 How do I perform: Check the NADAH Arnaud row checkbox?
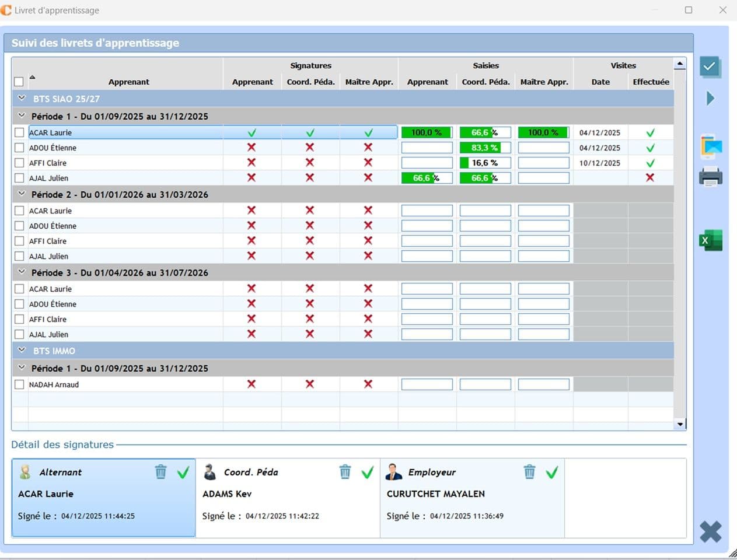point(19,385)
